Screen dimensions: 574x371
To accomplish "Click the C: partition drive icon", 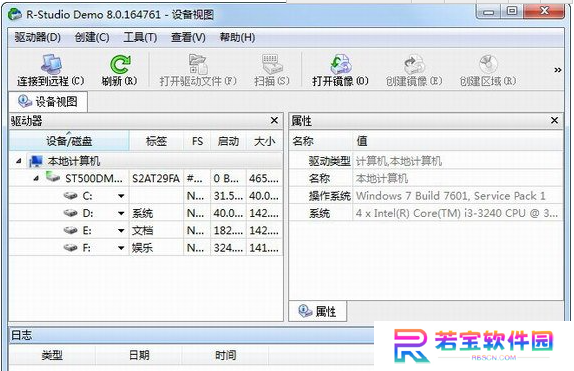I will (x=70, y=196).
